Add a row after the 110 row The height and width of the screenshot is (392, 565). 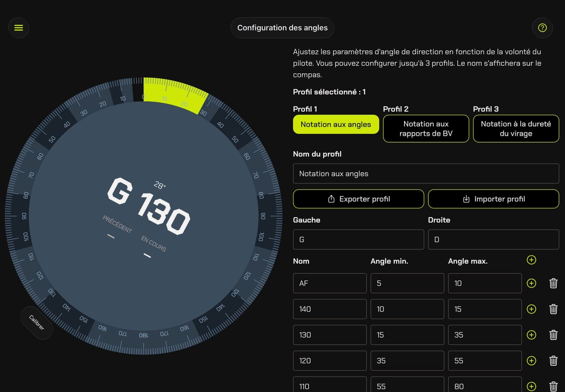click(531, 386)
